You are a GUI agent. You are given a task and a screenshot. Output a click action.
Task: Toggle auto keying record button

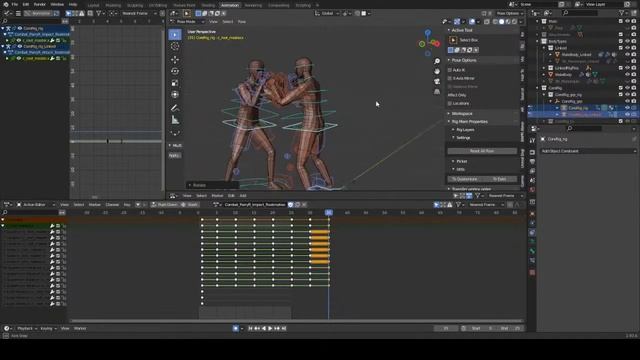(x=236, y=328)
